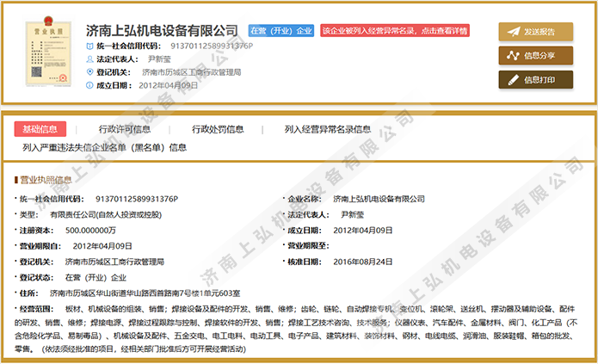The width and height of the screenshot is (598, 364).
Task: Click the 信息分享 button label
Action: [x=539, y=56]
